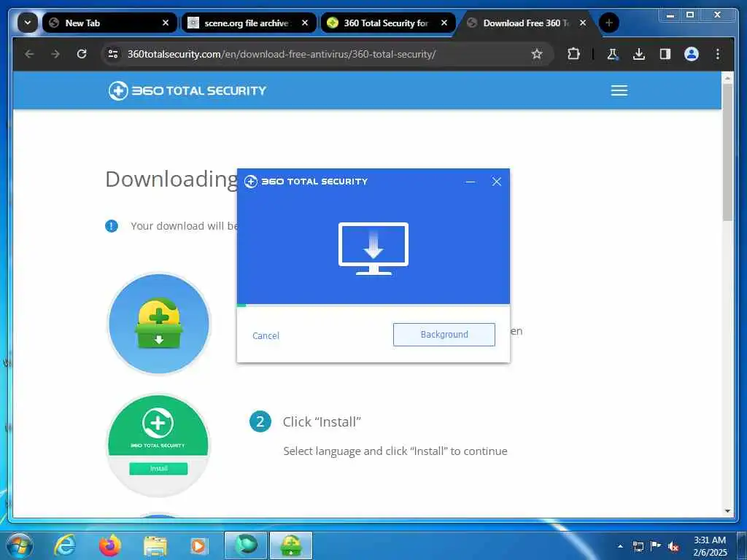Click the green toolbox installer illustration
This screenshot has width=747, height=560.
click(158, 323)
